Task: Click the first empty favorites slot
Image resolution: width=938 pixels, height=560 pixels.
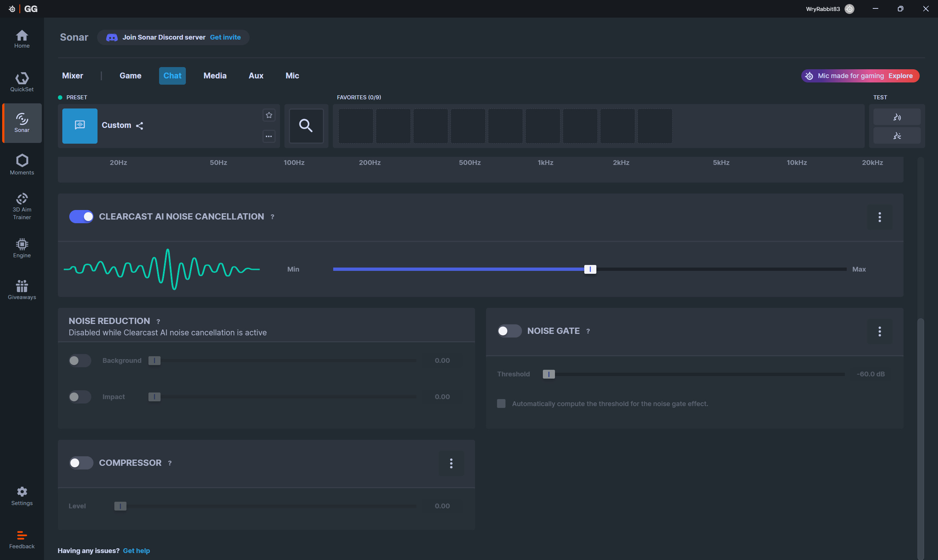Action: pyautogui.click(x=356, y=126)
